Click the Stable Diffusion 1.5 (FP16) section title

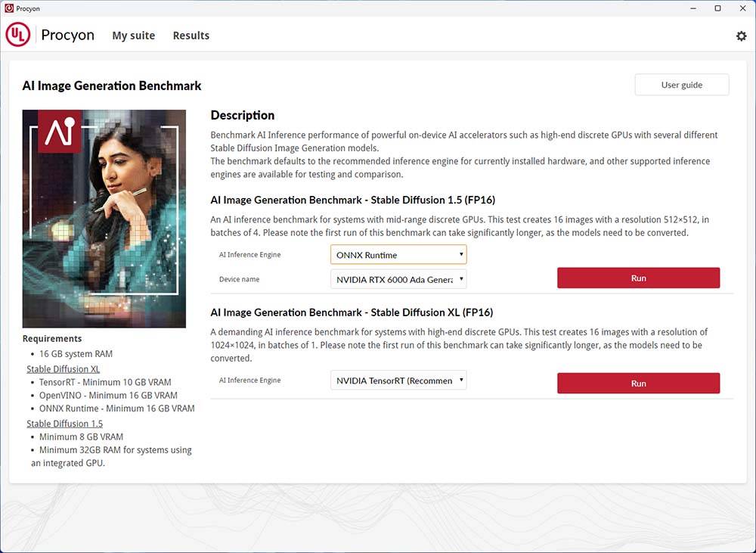tap(353, 200)
